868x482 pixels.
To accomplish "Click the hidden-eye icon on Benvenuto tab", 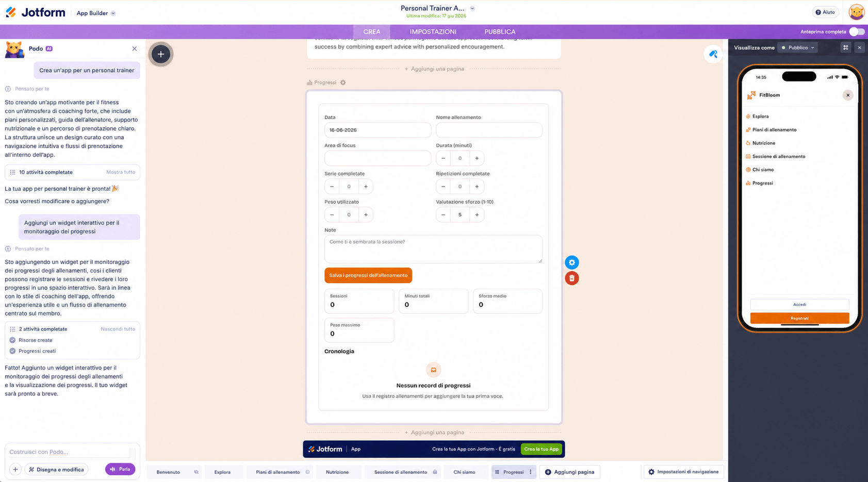I will pos(196,472).
